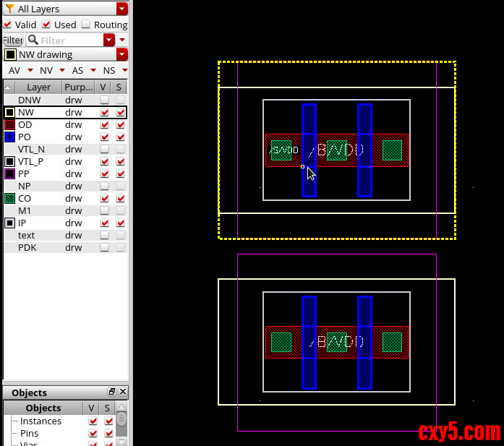Enable visibility for the M1 layer
Image resolution: width=504 pixels, height=446 pixels.
104,210
